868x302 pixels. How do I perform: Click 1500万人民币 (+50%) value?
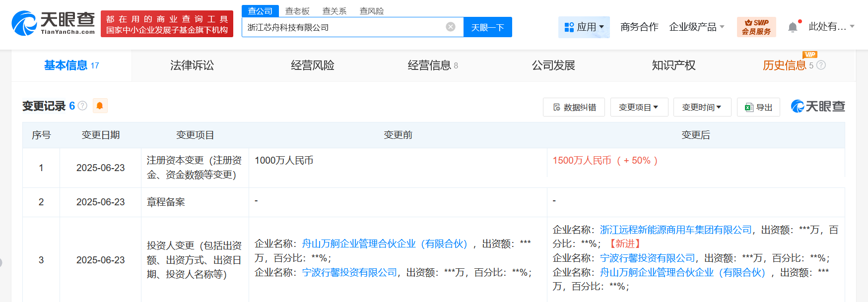click(x=605, y=161)
